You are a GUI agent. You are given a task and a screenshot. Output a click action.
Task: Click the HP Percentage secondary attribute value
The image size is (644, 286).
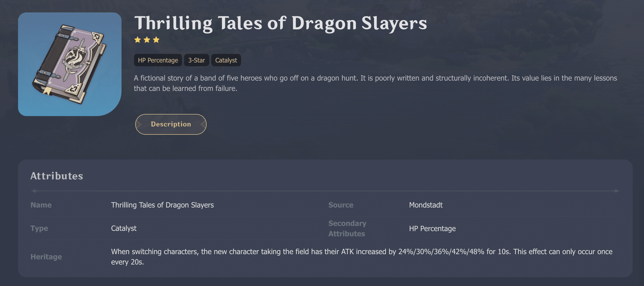click(432, 229)
